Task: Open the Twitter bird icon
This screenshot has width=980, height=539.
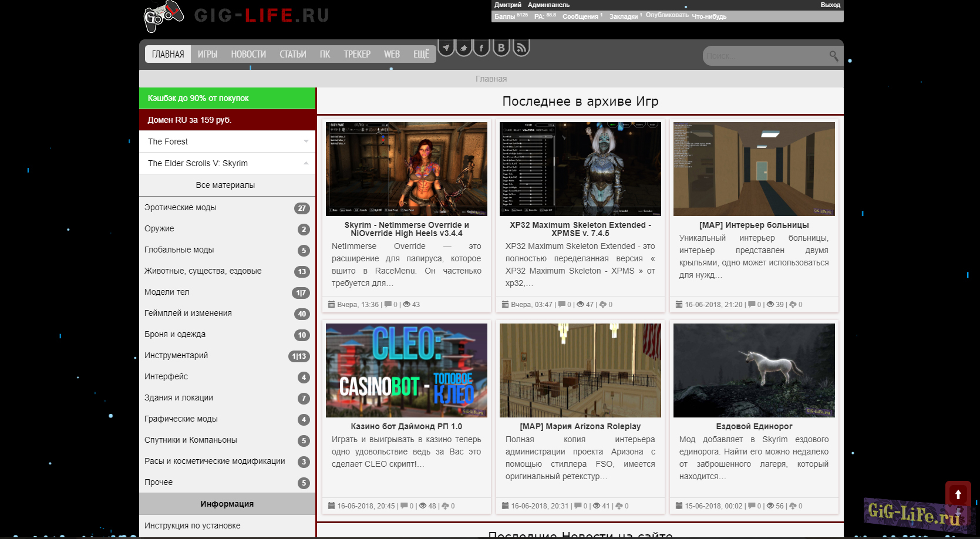Action: (464, 48)
